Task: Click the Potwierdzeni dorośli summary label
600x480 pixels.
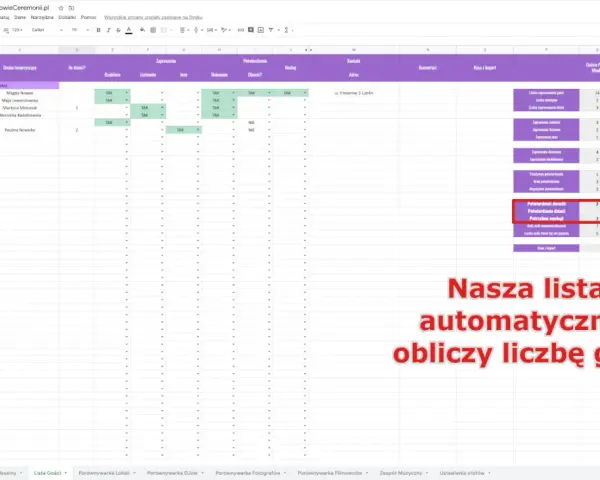Action: coord(546,204)
